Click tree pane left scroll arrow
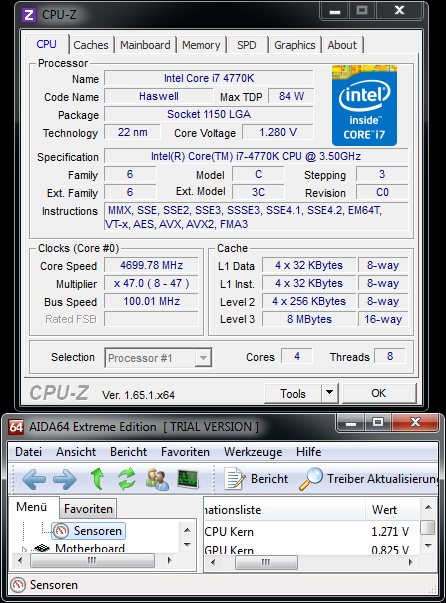The image size is (446, 603). point(20,561)
